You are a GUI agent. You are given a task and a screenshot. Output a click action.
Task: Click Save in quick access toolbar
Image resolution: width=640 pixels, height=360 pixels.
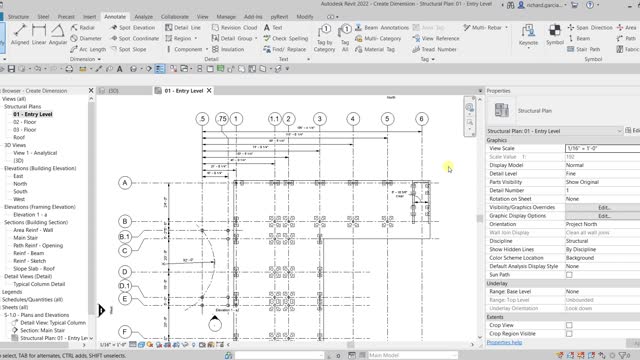11,69
